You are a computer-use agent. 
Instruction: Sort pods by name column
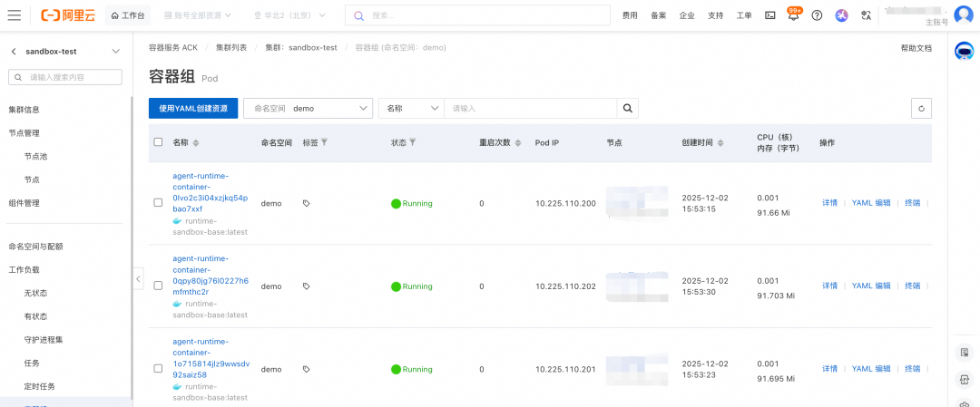coord(196,143)
